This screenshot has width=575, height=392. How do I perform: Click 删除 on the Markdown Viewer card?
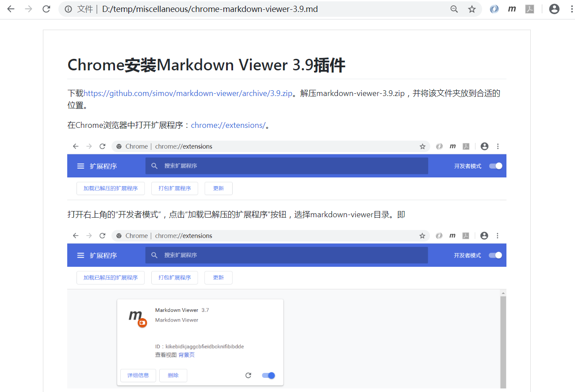pyautogui.click(x=173, y=375)
